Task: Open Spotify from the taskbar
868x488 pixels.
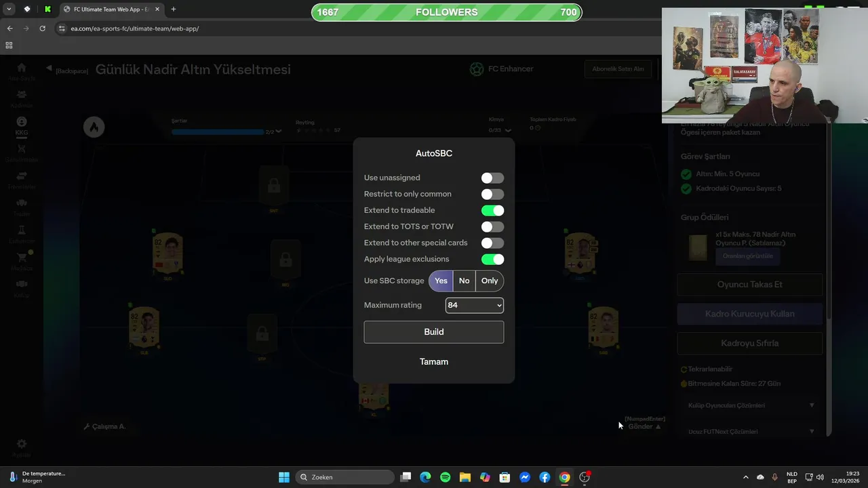Action: [x=445, y=477]
